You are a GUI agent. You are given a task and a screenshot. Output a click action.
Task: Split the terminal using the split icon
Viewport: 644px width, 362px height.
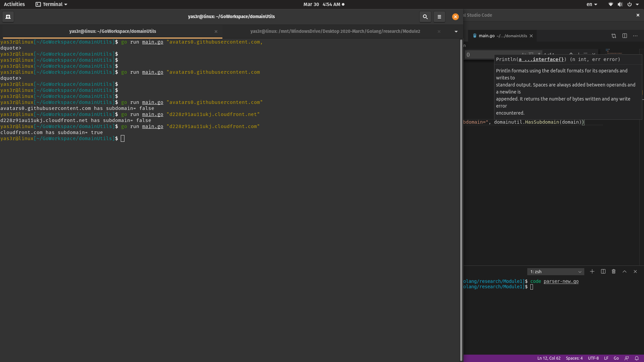[603, 271]
